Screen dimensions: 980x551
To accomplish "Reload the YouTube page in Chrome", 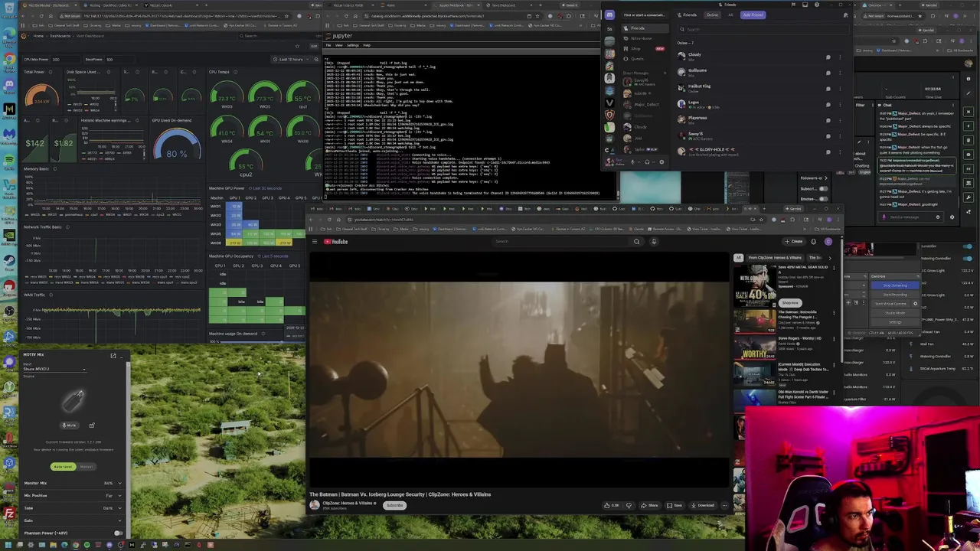I will coord(328,219).
